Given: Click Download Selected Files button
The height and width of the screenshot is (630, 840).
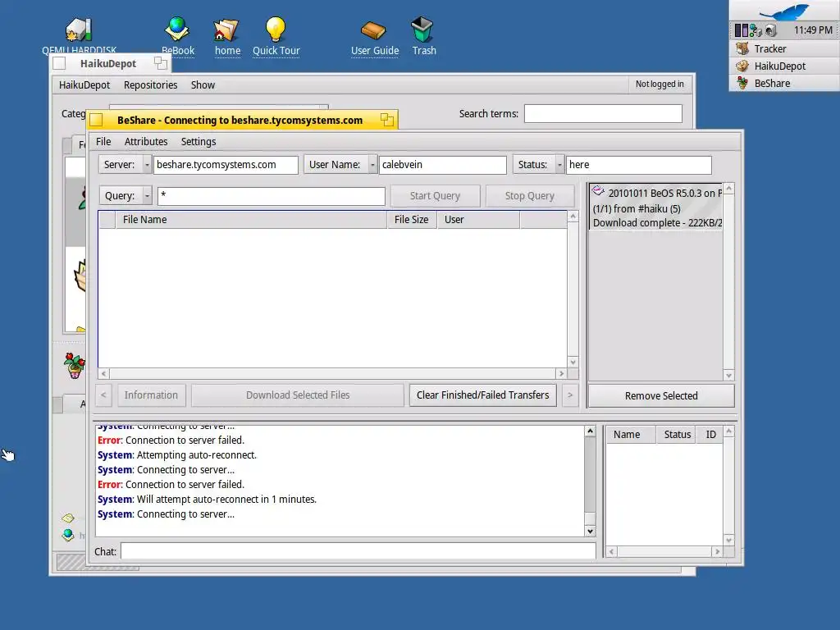Looking at the screenshot, I should pyautogui.click(x=297, y=395).
